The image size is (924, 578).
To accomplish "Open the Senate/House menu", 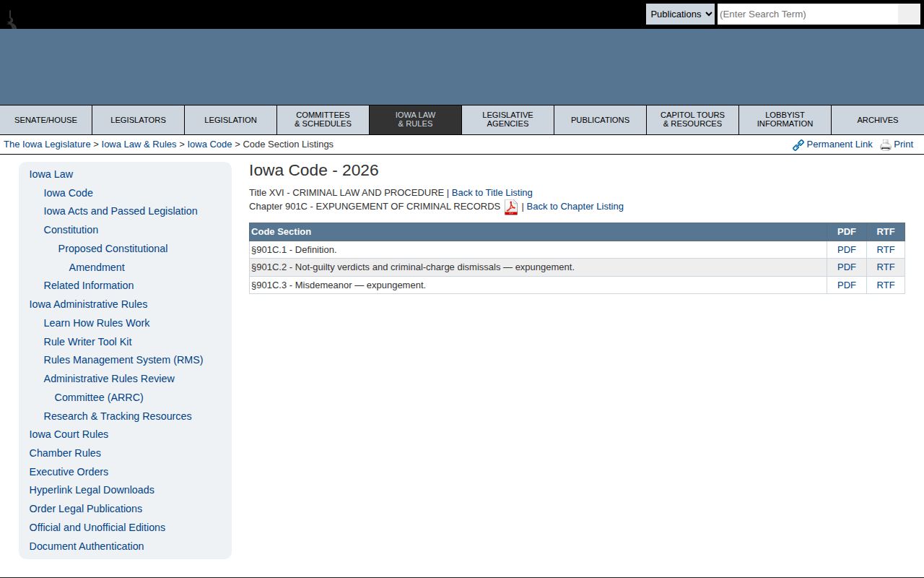I will (45, 120).
